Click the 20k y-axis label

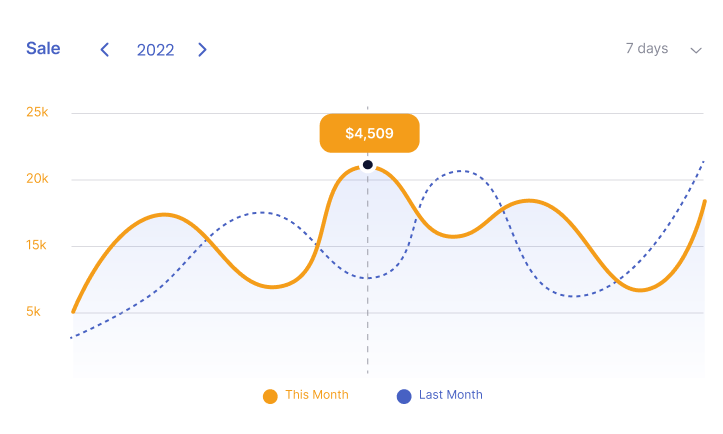[x=37, y=179]
